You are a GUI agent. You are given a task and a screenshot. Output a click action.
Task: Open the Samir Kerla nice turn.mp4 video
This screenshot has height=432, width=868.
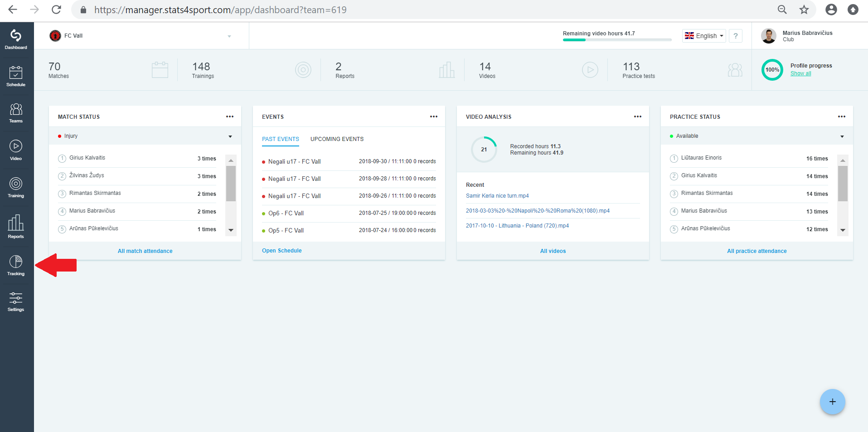[x=497, y=196]
